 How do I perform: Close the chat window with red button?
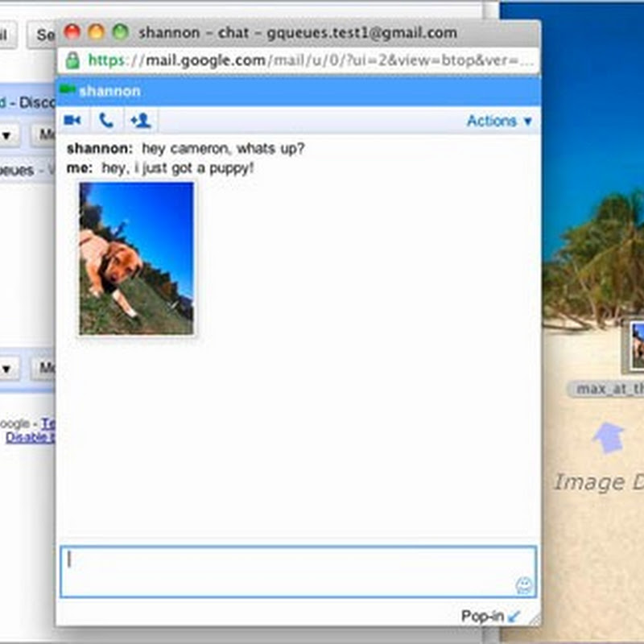[x=72, y=31]
